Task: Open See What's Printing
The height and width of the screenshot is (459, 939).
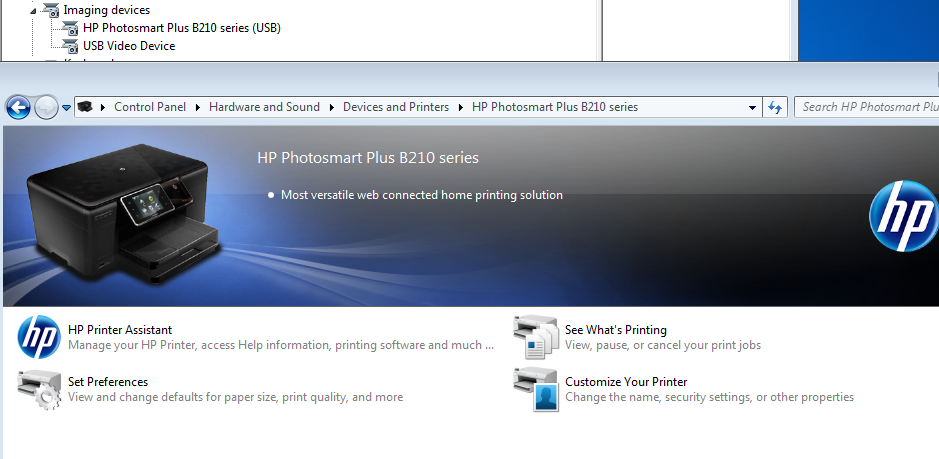Action: (x=616, y=330)
